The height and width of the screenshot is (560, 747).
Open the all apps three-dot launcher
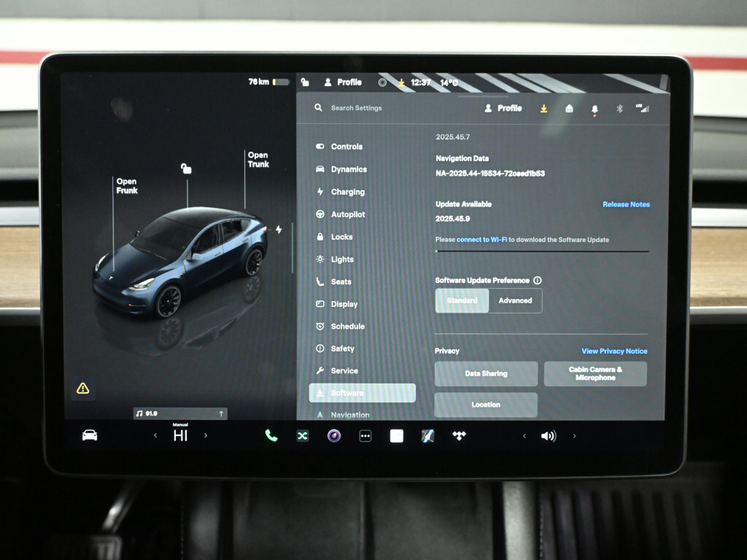point(365,436)
